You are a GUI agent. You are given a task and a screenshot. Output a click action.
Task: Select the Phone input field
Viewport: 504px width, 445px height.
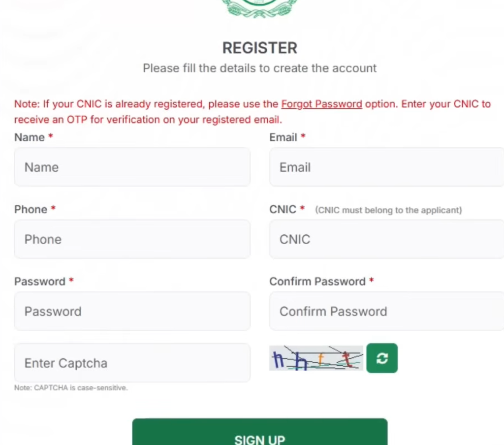pyautogui.click(x=132, y=239)
